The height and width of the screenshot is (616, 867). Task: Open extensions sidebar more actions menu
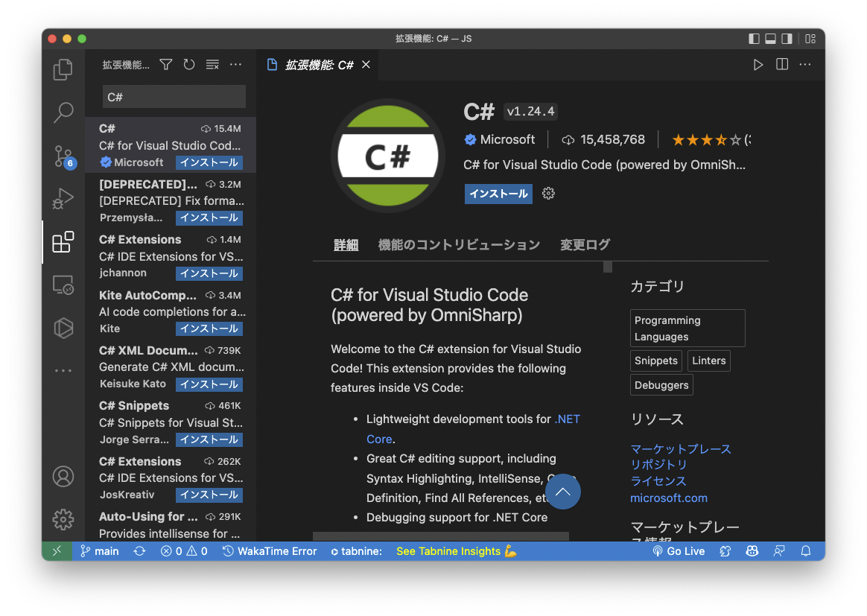235,65
